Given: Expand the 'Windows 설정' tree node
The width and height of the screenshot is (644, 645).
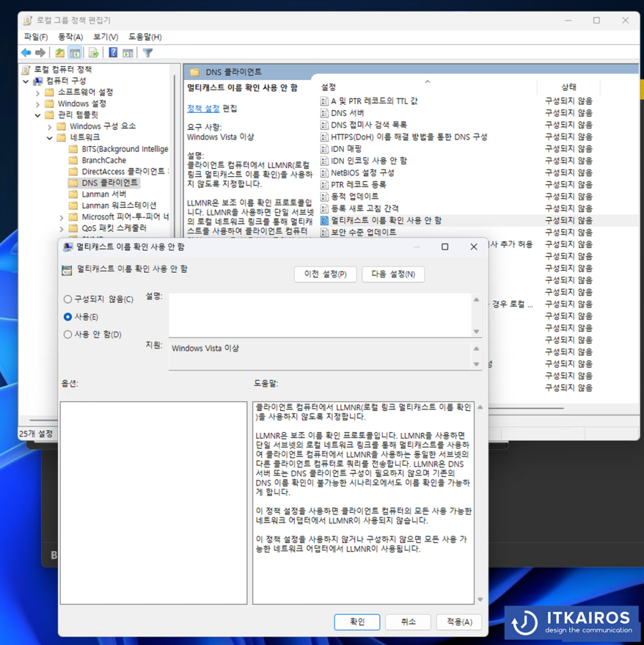Looking at the screenshot, I should [38, 104].
